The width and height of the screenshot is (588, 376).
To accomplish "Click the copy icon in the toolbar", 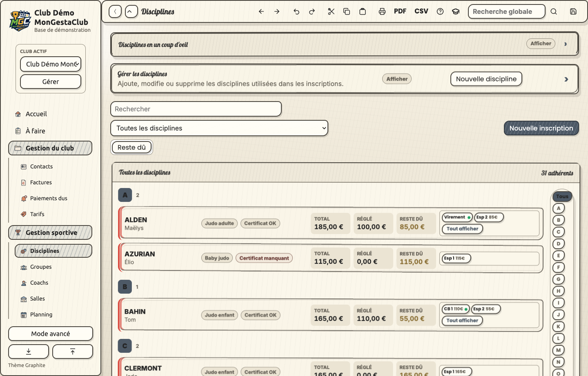I will pos(347,11).
